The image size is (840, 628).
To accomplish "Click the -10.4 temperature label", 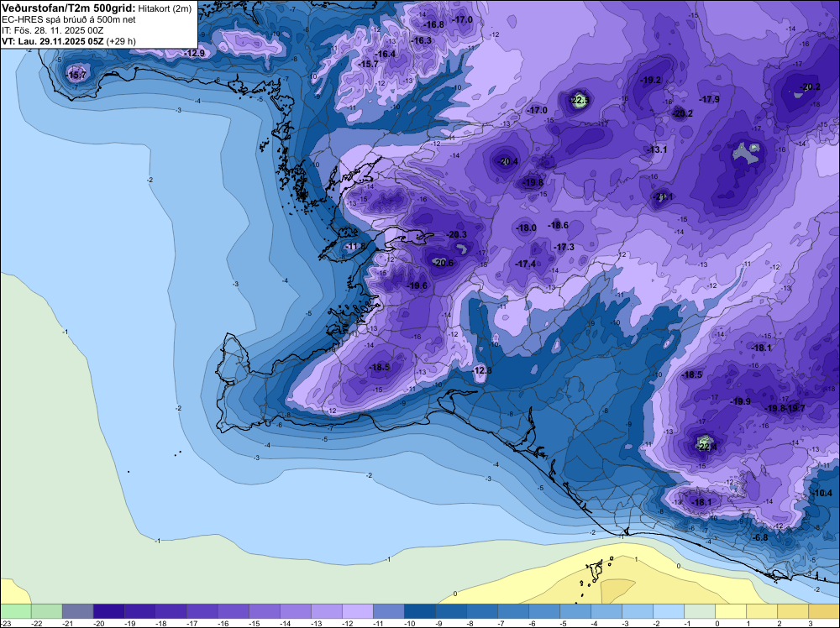I will click(x=823, y=493).
